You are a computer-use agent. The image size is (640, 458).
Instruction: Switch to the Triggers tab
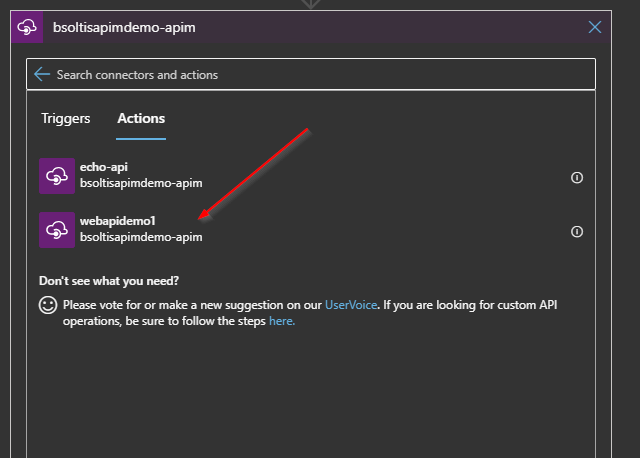point(66,118)
